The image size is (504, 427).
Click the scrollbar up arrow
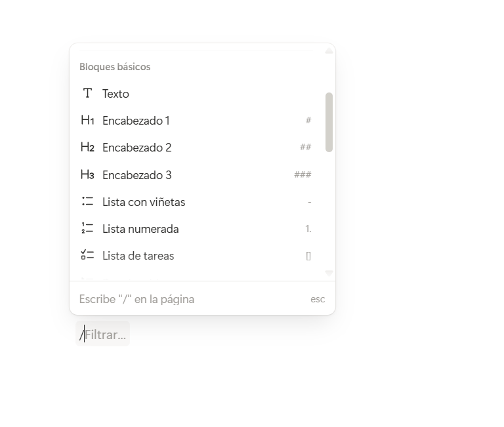click(329, 51)
